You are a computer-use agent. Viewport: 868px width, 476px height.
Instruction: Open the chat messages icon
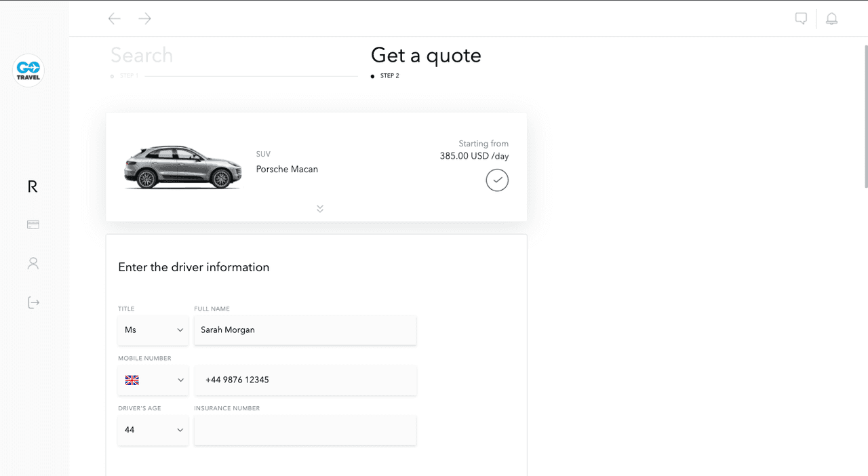pos(801,19)
